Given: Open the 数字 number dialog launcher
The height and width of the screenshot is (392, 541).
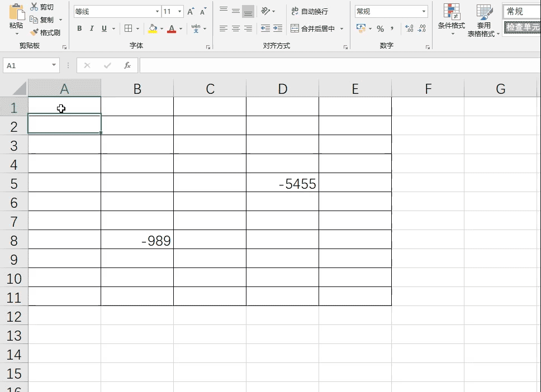Looking at the screenshot, I should coord(428,47).
